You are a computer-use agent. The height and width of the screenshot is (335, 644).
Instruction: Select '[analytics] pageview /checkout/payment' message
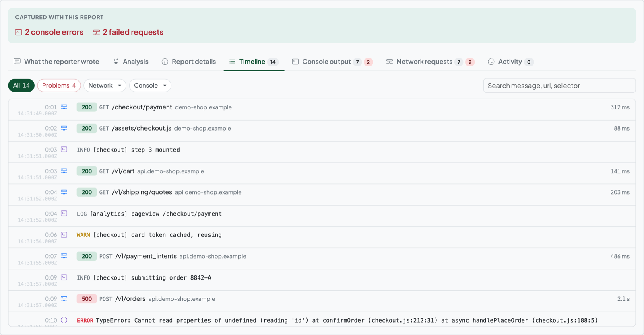156,214
